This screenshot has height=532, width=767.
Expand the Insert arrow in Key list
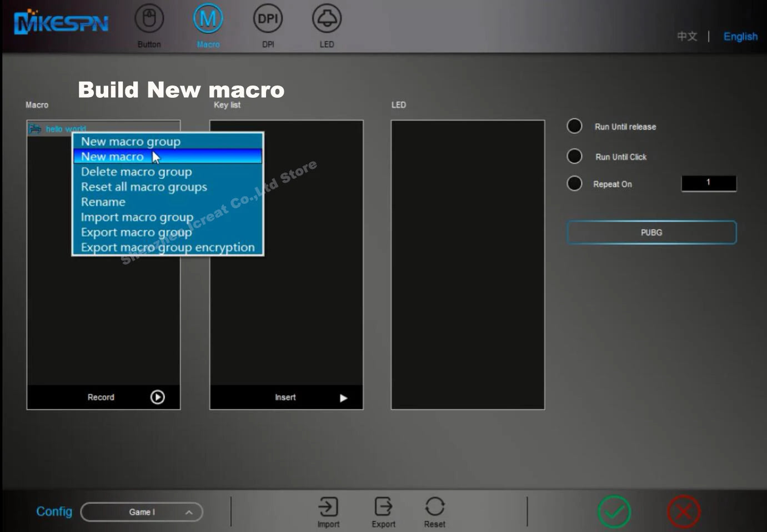(343, 398)
